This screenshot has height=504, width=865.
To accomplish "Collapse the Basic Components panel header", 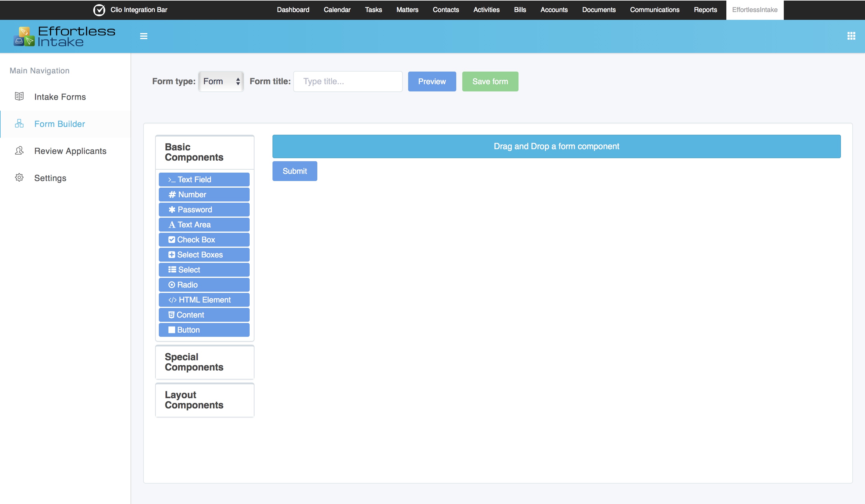I will [x=205, y=152].
